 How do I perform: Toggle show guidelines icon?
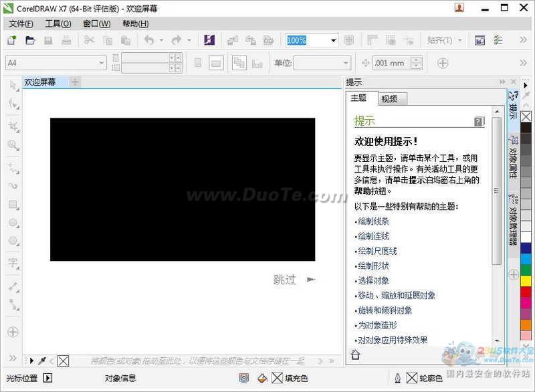click(x=409, y=41)
